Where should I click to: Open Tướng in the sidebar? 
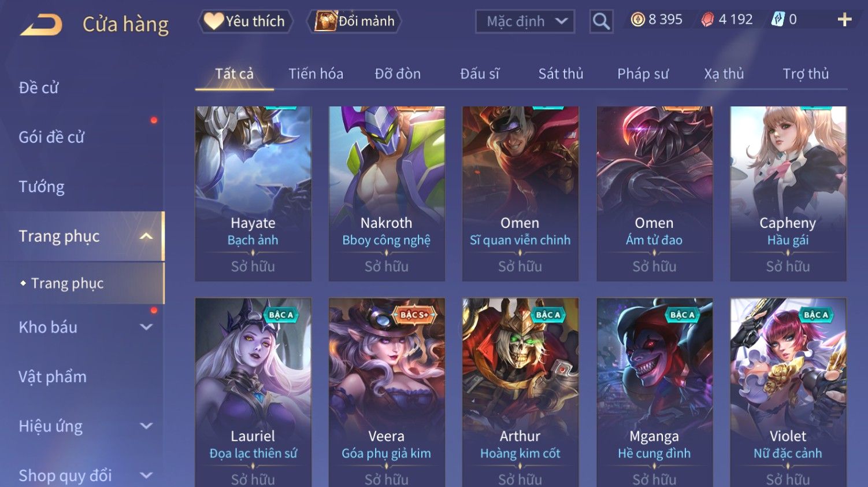click(x=42, y=187)
